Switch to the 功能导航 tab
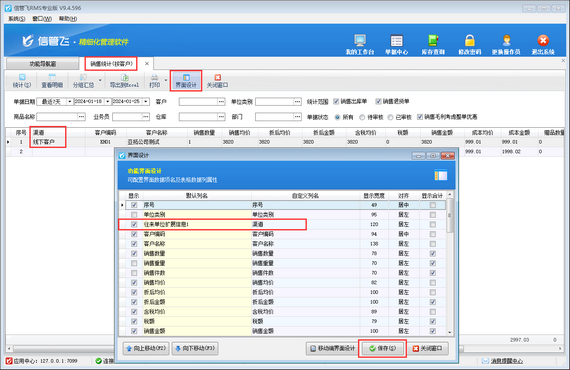 43,64
